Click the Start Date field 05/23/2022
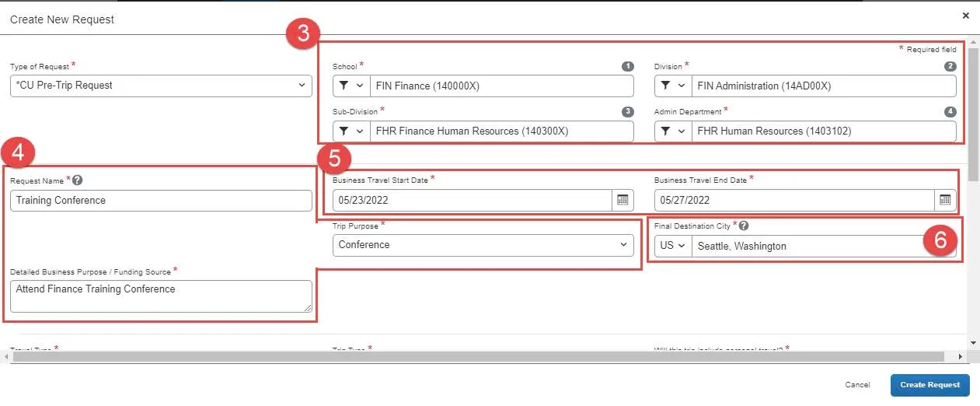980x406 pixels. (x=473, y=200)
